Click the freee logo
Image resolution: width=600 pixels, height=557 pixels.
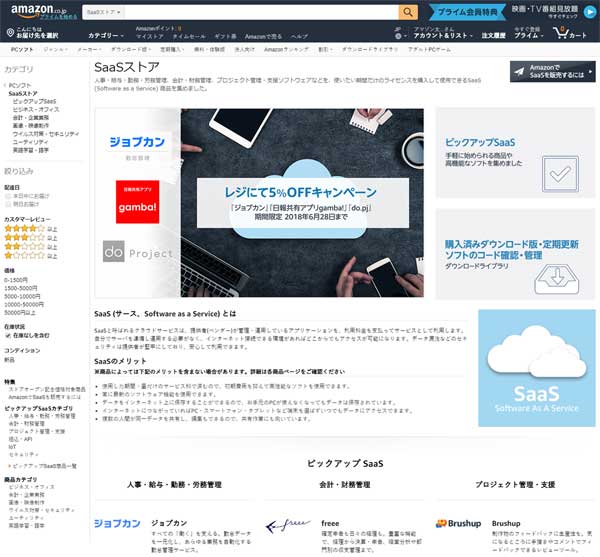pos(288,525)
